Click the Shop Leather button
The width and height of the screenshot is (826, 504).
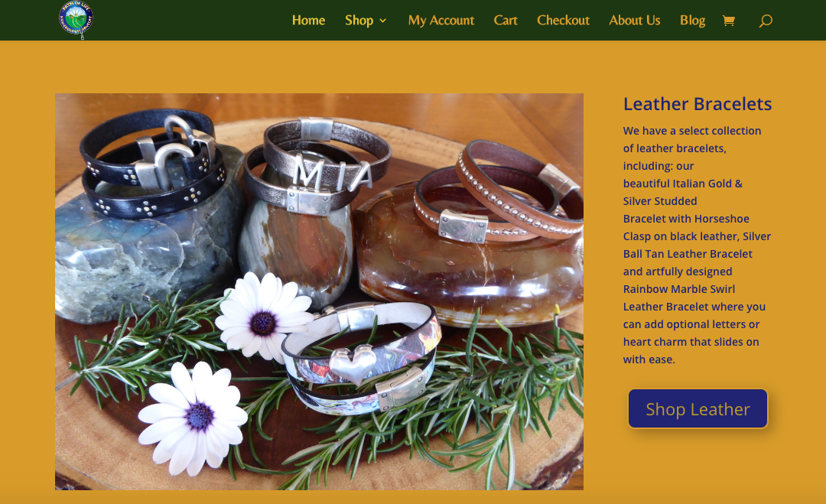coord(698,408)
